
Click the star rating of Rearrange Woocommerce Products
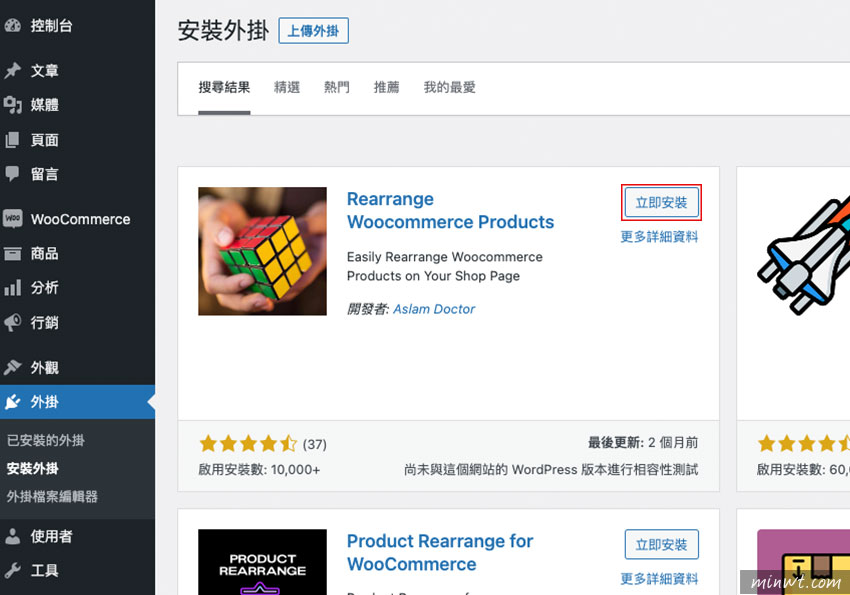248,444
